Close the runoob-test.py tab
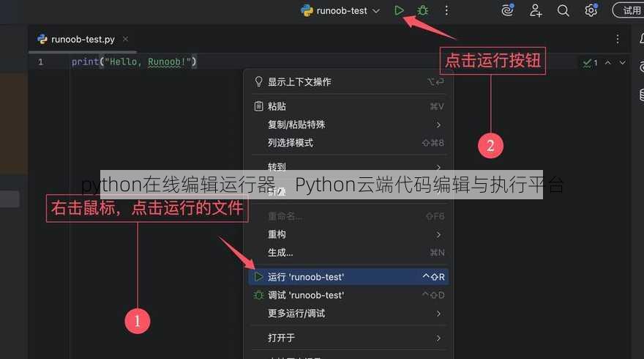 pyautogui.click(x=125, y=39)
